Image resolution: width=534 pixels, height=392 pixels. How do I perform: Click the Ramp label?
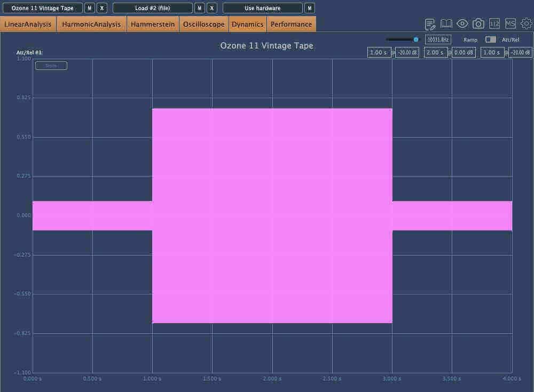tap(470, 40)
